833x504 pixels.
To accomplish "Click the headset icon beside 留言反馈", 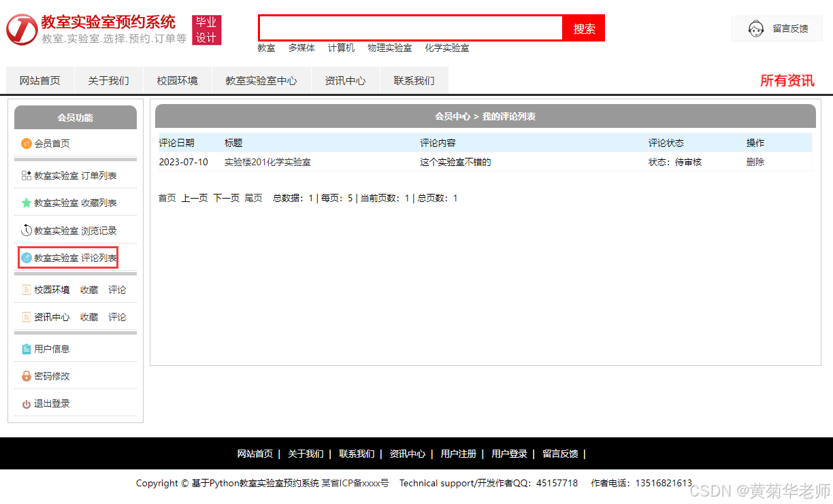I will click(755, 29).
